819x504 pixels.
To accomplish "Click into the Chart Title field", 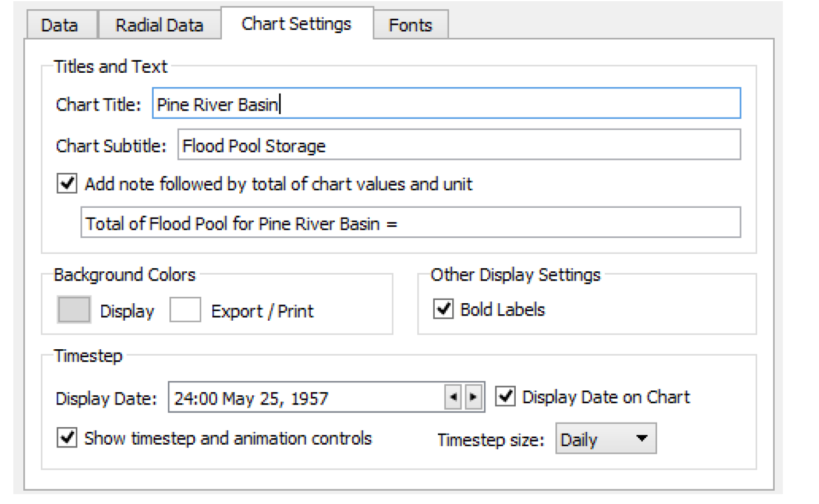I will pyautogui.click(x=446, y=104).
